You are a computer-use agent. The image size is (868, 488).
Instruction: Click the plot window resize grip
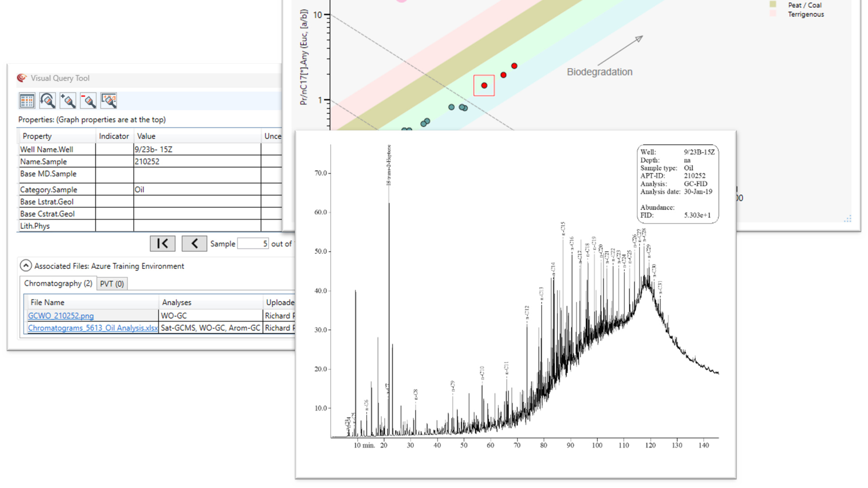tap(848, 219)
